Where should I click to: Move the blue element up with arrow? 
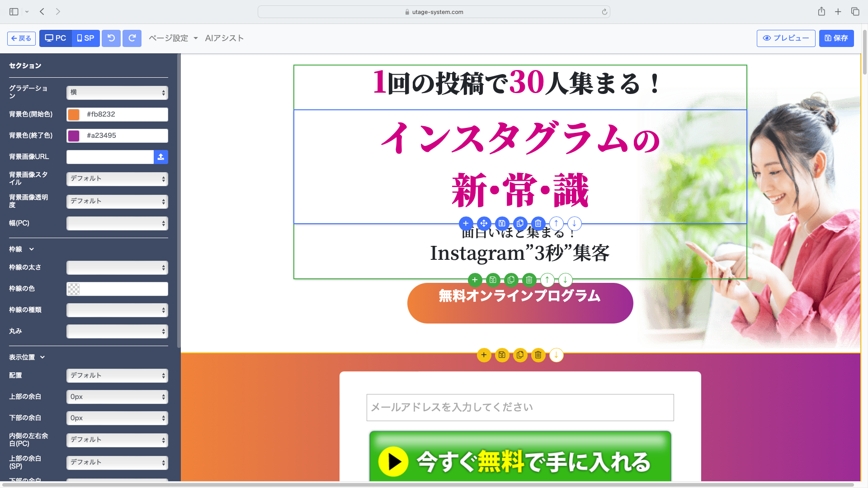556,223
